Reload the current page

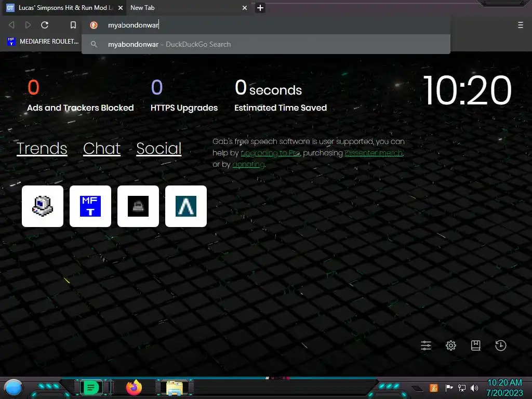pos(45,25)
